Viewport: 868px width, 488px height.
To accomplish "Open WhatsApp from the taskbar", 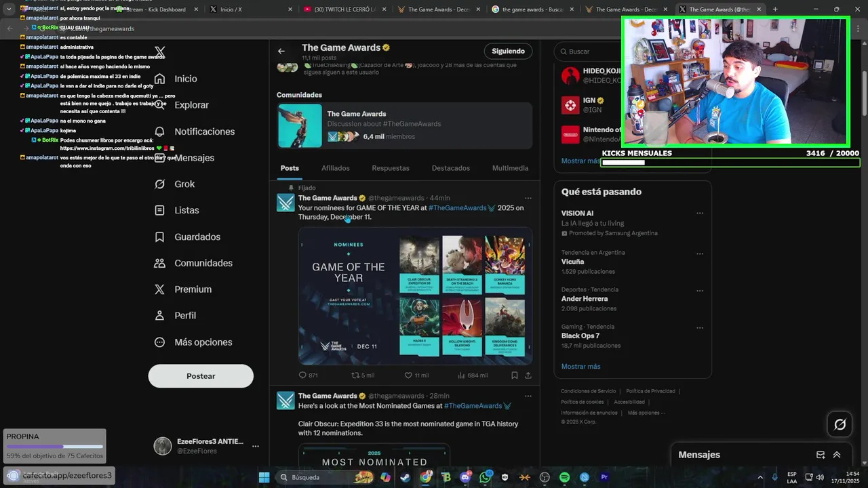I will click(x=485, y=477).
